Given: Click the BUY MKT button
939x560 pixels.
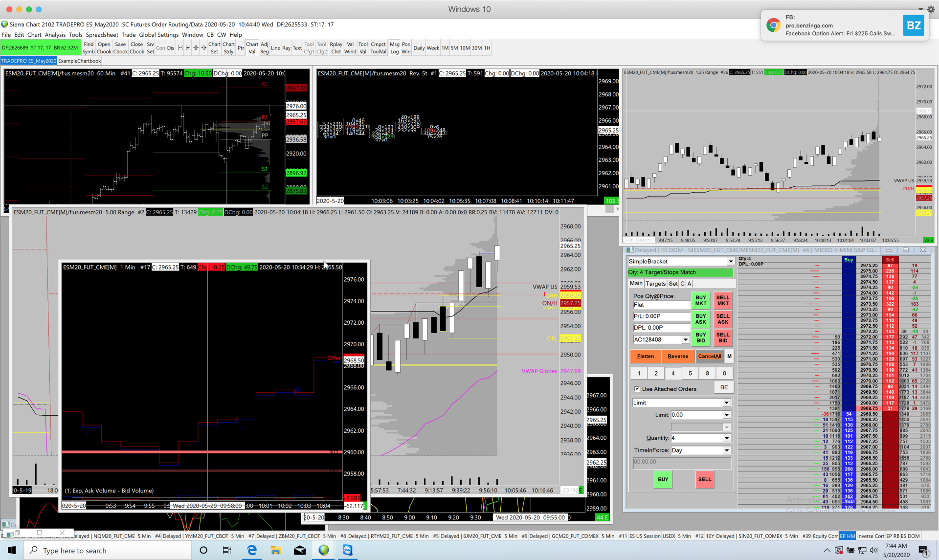Looking at the screenshot, I should click(700, 300).
